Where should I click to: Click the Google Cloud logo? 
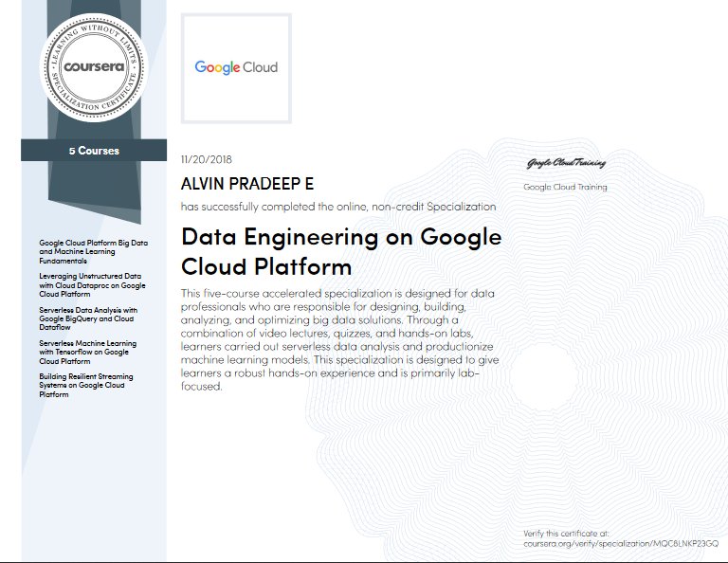coord(236,67)
